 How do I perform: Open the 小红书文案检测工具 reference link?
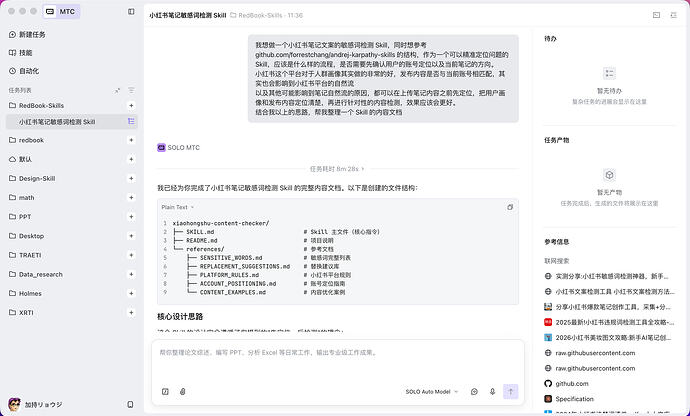609,291
